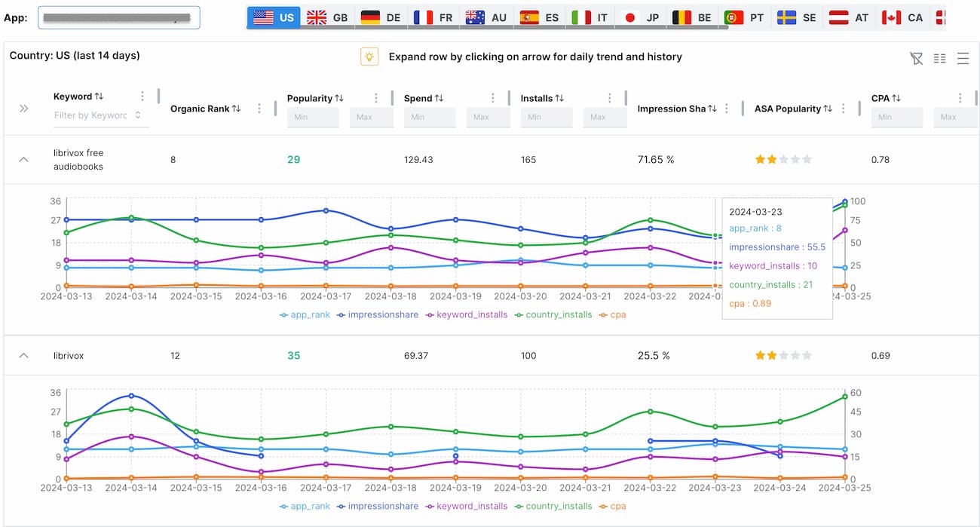Click the lightbulb tip icon
Screen dimensions: 980x527
tap(369, 57)
